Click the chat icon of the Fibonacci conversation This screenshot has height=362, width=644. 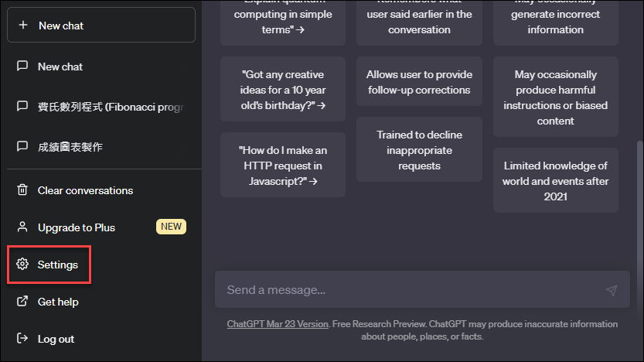(22, 107)
